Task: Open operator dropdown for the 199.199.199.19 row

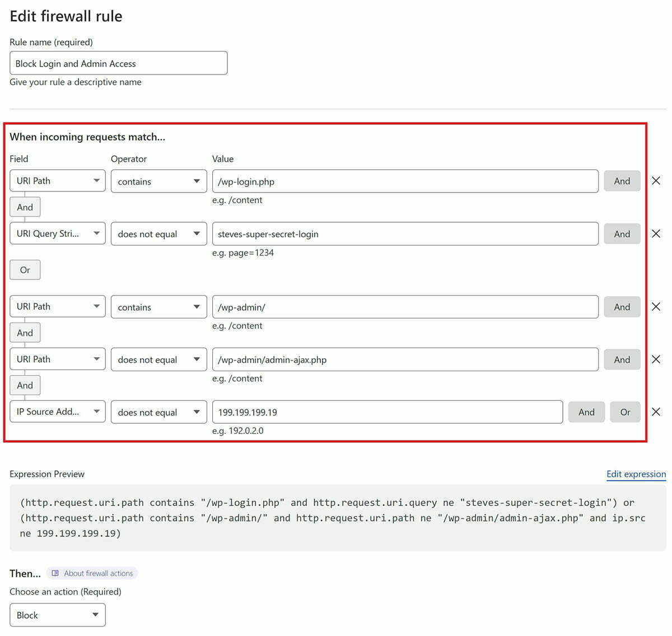Action: click(159, 412)
